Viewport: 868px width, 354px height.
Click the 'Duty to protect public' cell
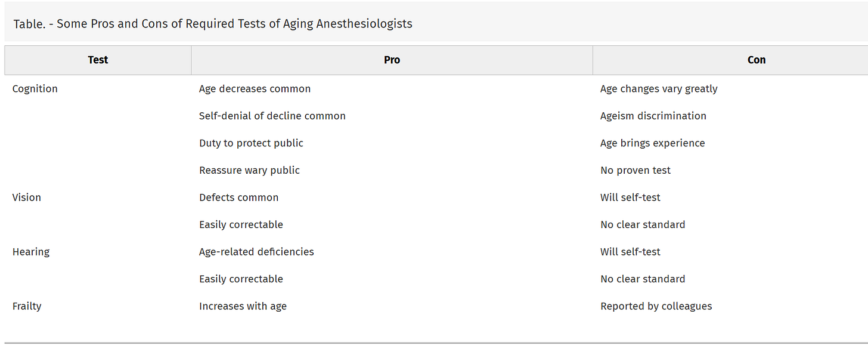pyautogui.click(x=251, y=143)
